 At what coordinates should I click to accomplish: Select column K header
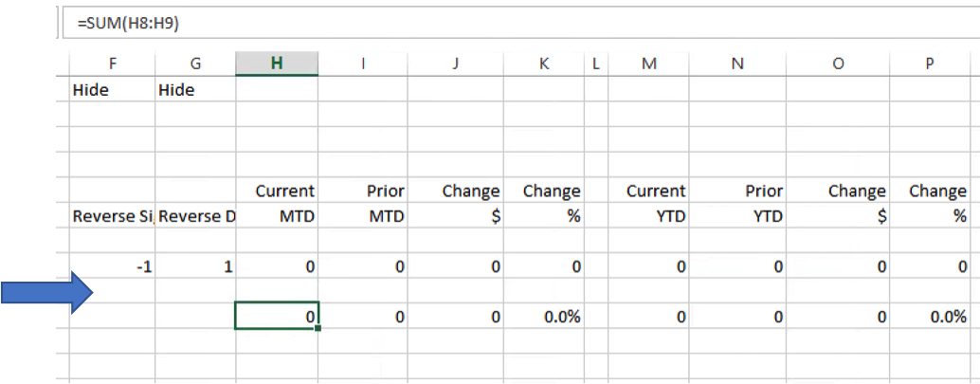[544, 64]
